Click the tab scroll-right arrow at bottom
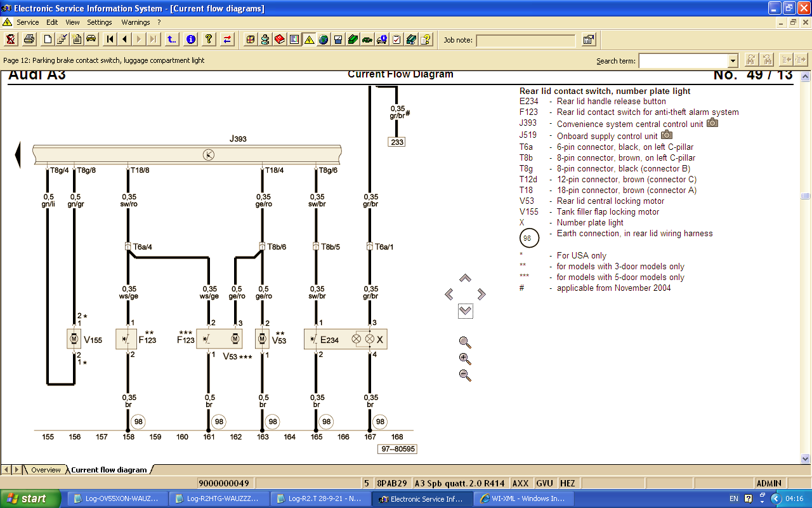The height and width of the screenshot is (508, 812). [x=16, y=470]
